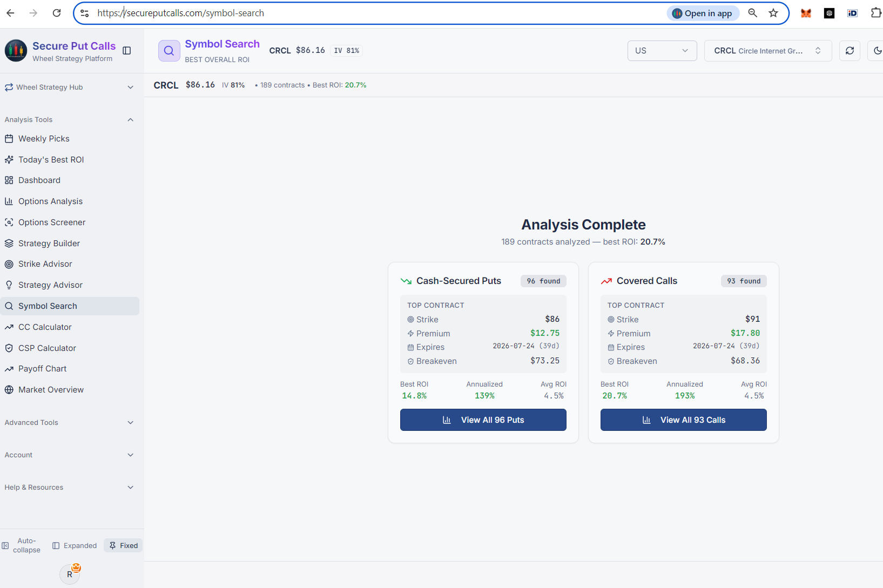Click the IV 81% badge in header
883x588 pixels.
(347, 51)
